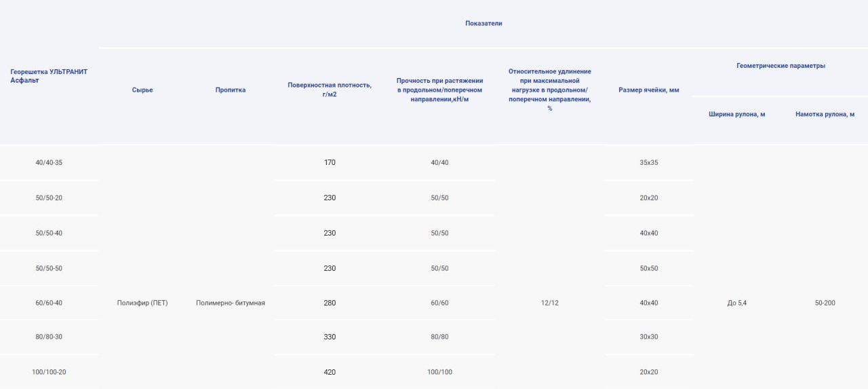The height and width of the screenshot is (389, 868).
Task: Click cell size '20x20' in the 50/50-20 row
Action: click(649, 198)
